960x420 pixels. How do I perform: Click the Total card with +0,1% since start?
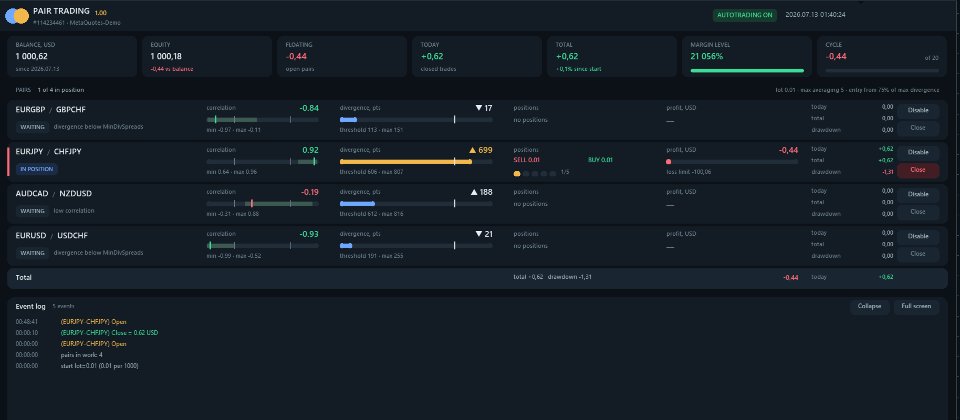point(612,56)
